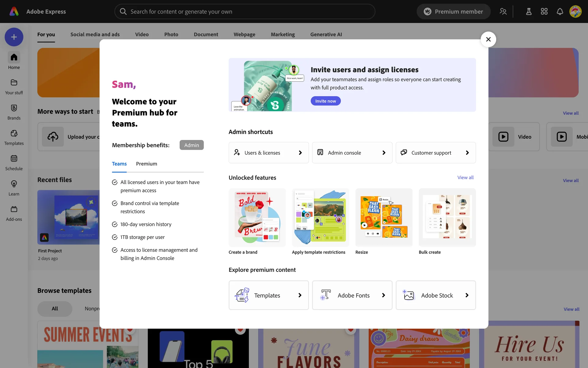Expand Adobe Stock content arrow

click(467, 295)
